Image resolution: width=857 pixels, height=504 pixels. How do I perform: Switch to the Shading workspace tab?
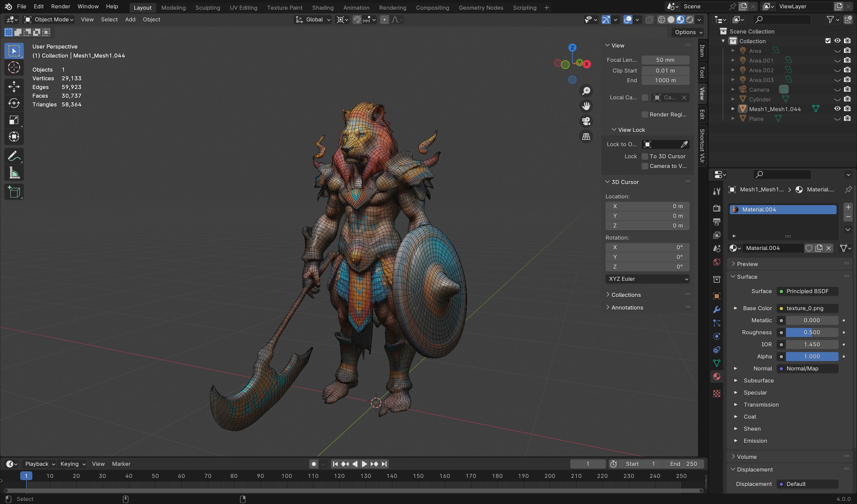(x=322, y=7)
